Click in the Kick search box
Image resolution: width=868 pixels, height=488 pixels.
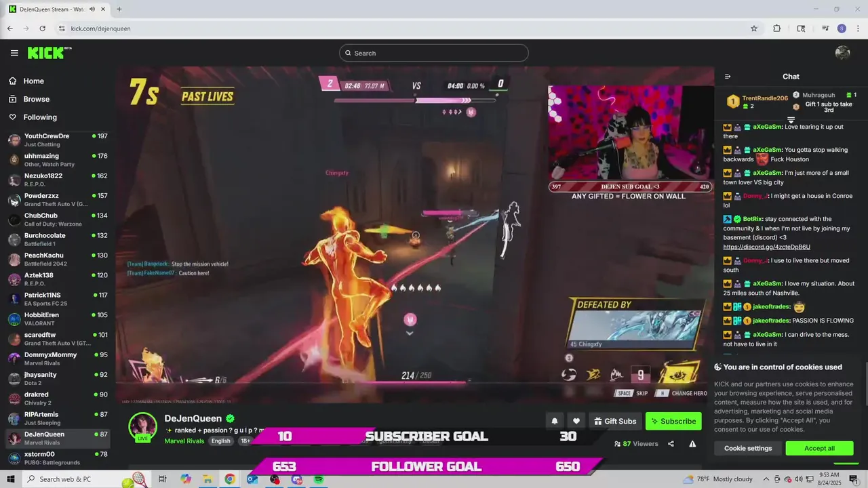[x=434, y=53]
